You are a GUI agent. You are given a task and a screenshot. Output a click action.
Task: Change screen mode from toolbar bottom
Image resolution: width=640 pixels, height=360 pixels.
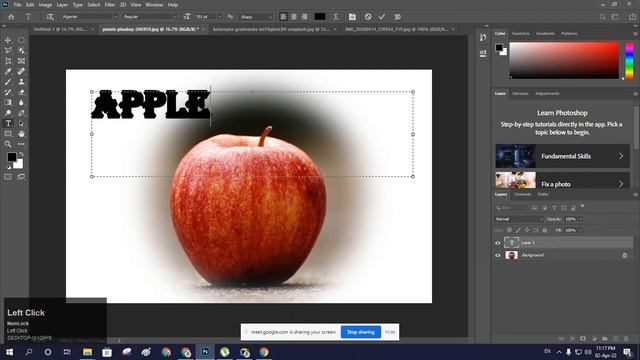coord(21,177)
